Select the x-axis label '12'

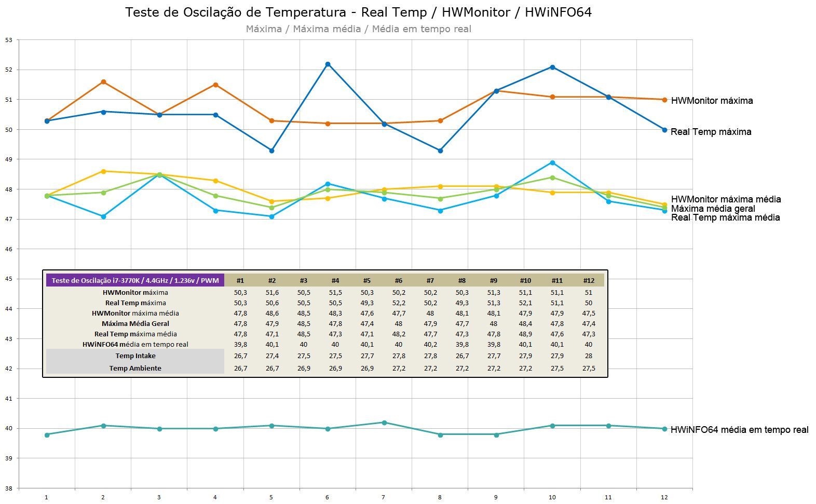(664, 497)
